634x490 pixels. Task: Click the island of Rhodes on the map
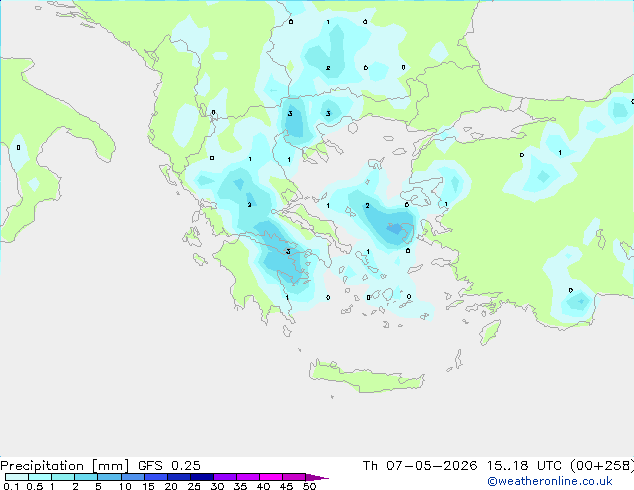pyautogui.click(x=490, y=332)
